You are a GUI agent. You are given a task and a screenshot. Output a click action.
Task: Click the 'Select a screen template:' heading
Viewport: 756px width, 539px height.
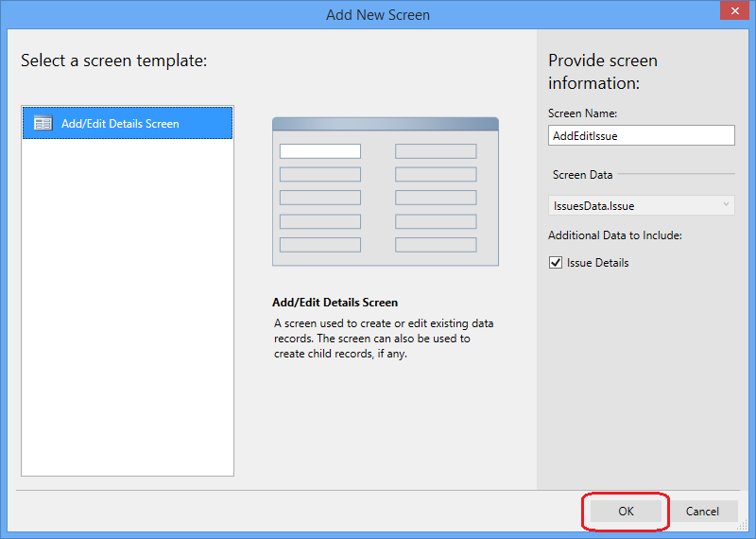tap(113, 61)
